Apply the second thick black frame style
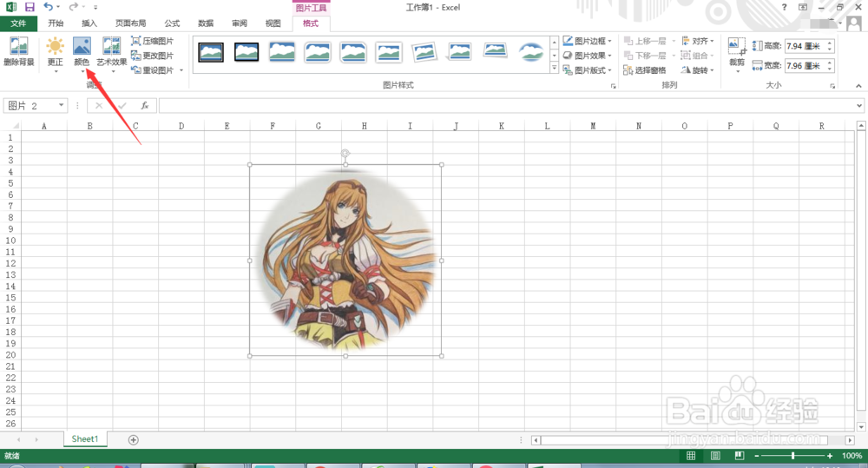The image size is (868, 468). pos(247,52)
